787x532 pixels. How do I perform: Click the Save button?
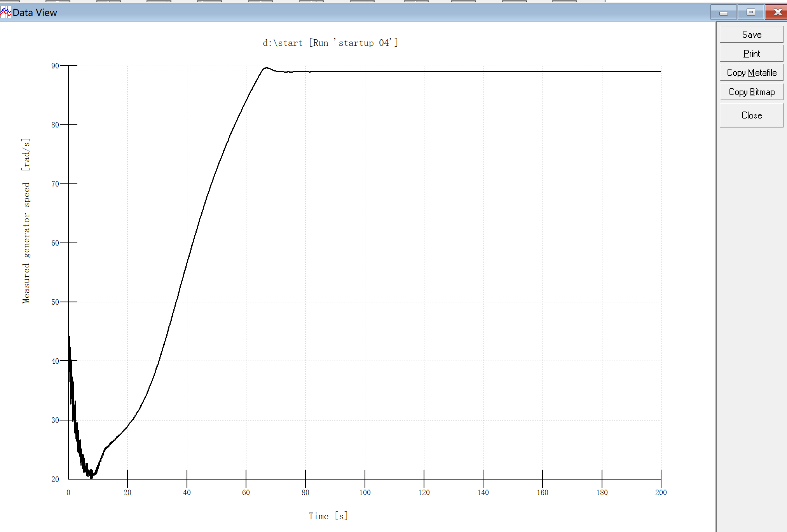[x=751, y=34]
